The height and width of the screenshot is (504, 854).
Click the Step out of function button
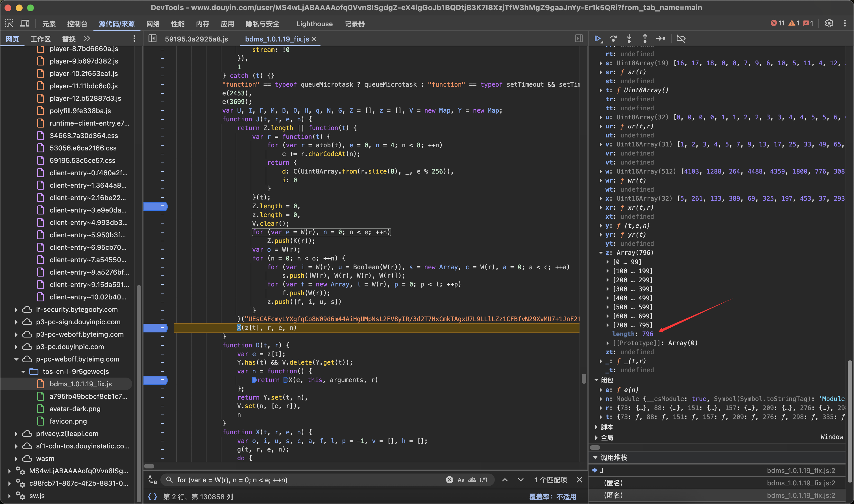(x=645, y=38)
